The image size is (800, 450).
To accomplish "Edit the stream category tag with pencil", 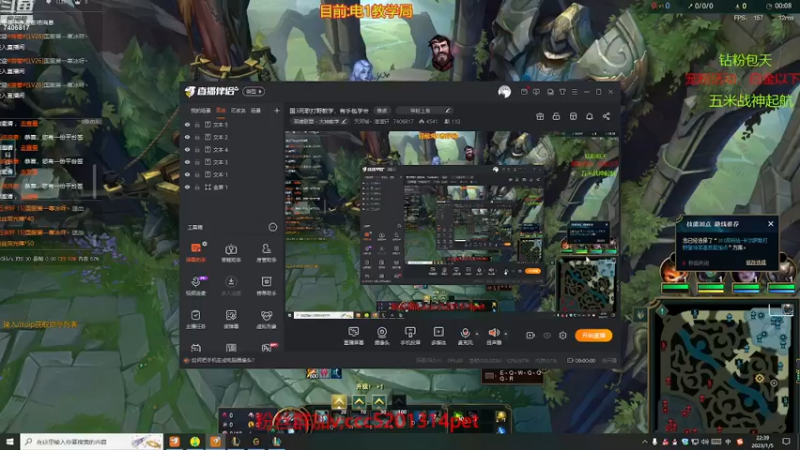I will (320, 121).
